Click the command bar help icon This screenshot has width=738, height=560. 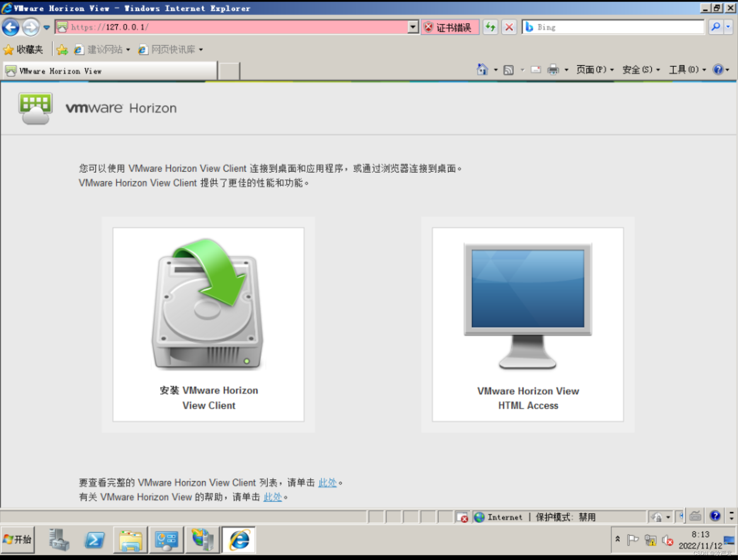pos(718,70)
